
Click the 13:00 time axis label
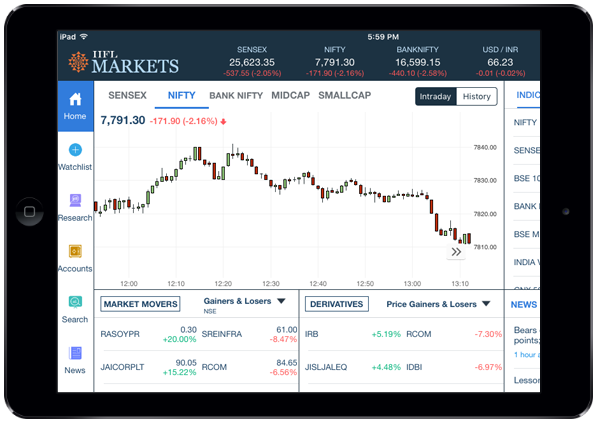(x=412, y=284)
